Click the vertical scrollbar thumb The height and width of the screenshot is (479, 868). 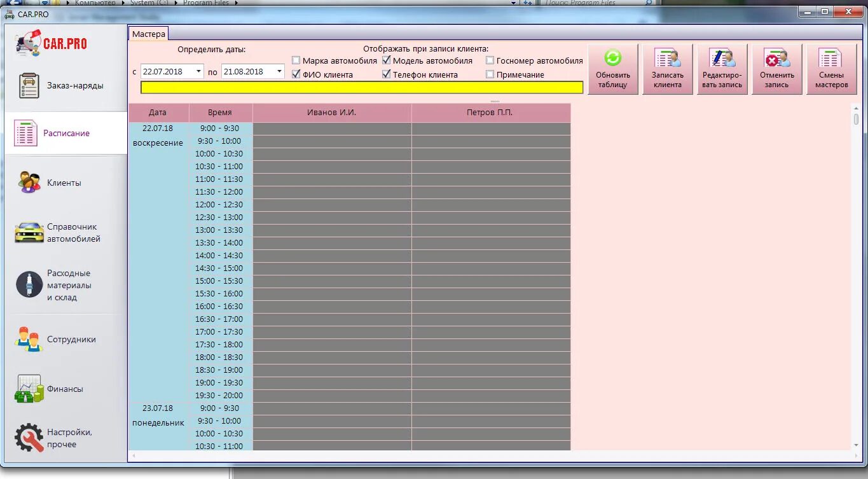tap(856, 119)
